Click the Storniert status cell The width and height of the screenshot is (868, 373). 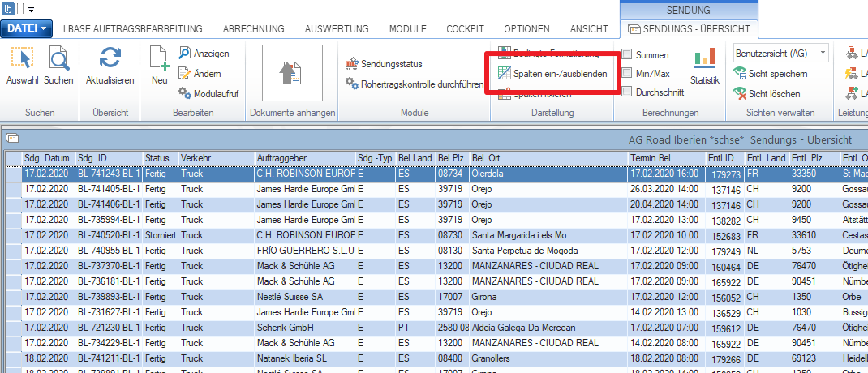click(160, 235)
